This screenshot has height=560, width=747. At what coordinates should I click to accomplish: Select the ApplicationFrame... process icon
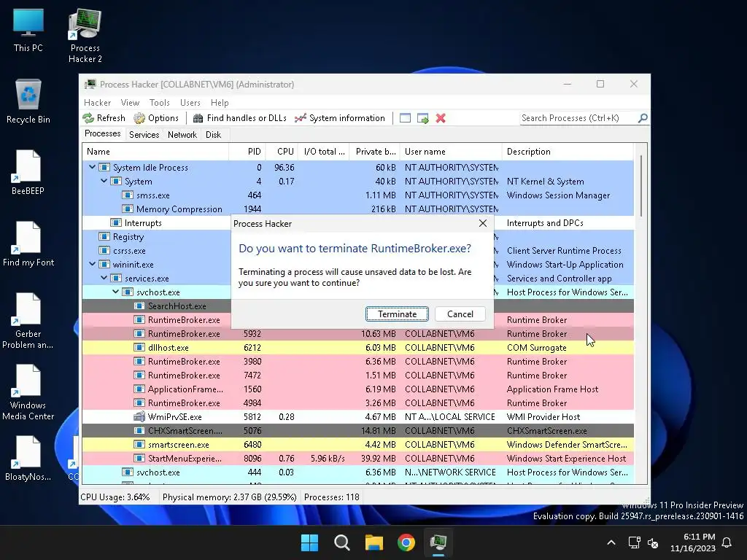click(139, 389)
